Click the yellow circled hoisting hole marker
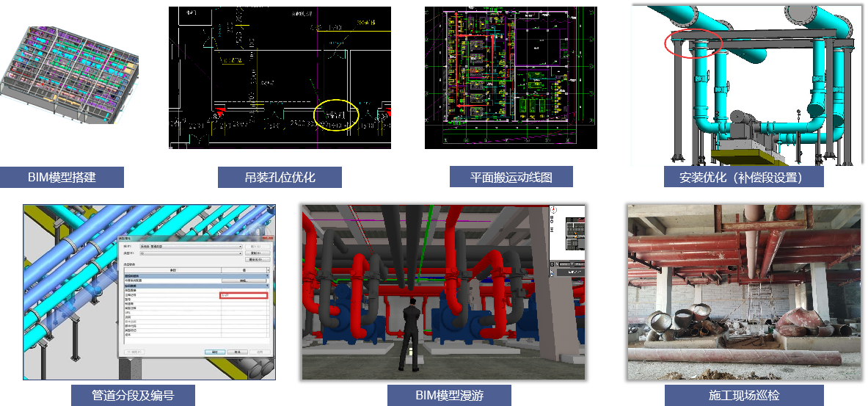868x406 pixels. pos(336,116)
